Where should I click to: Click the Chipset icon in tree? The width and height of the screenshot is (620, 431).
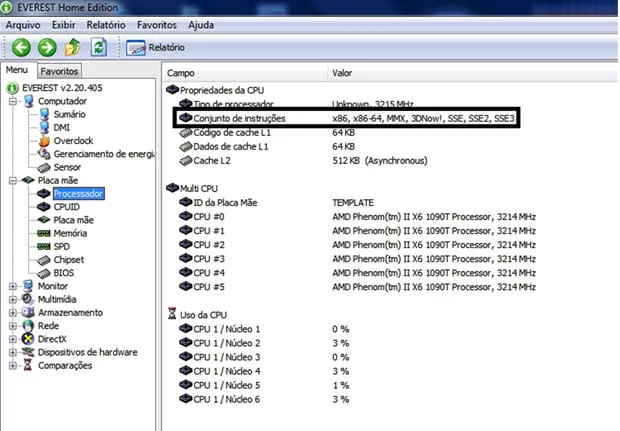pos(44,260)
